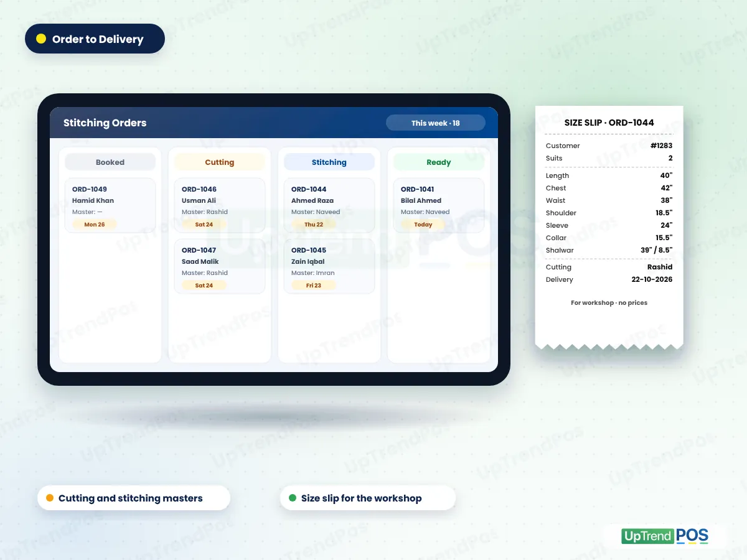Click the Shalwar value 39" / 8.5"
The width and height of the screenshot is (747, 560).
[656, 250]
